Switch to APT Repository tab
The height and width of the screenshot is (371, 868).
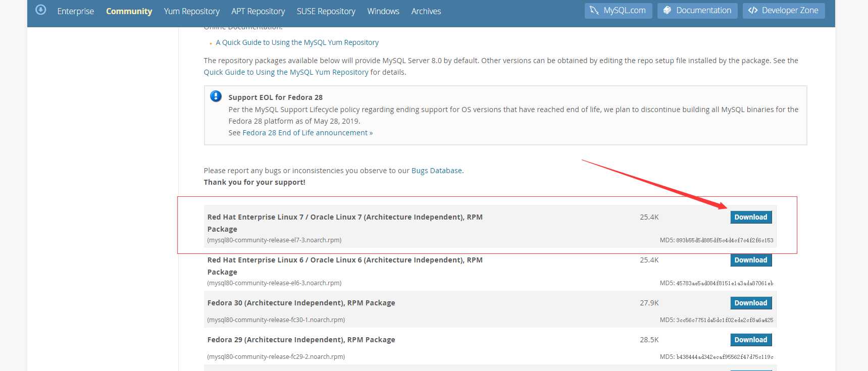258,11
